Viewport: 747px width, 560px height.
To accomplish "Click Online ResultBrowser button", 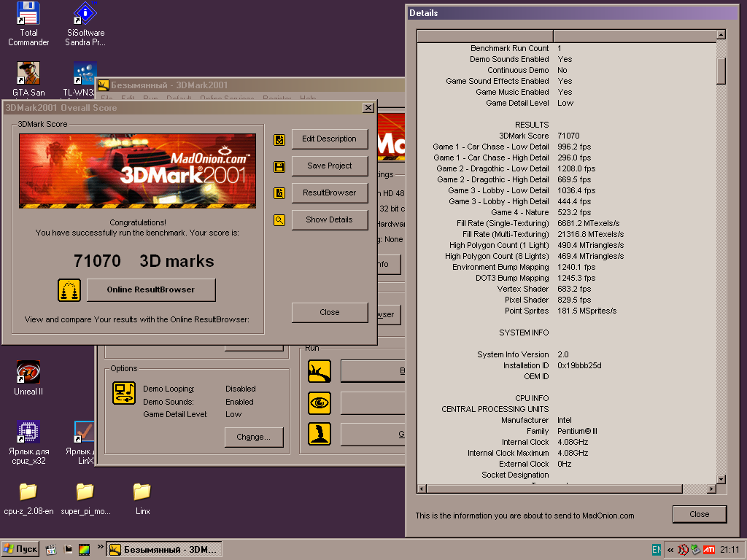I will tap(151, 289).
